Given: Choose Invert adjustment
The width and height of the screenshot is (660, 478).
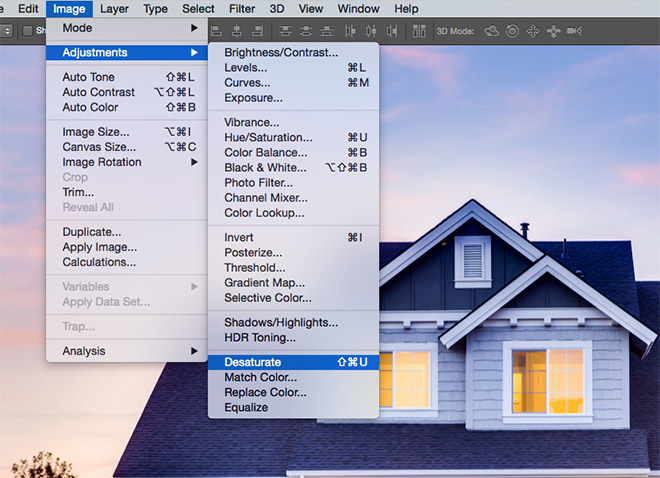Looking at the screenshot, I should [x=293, y=238].
